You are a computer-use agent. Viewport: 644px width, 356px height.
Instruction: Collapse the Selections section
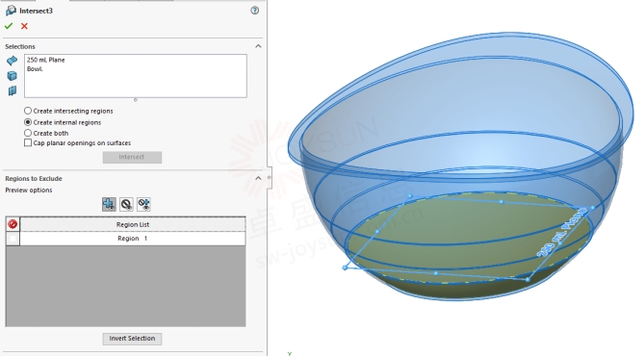(258, 46)
